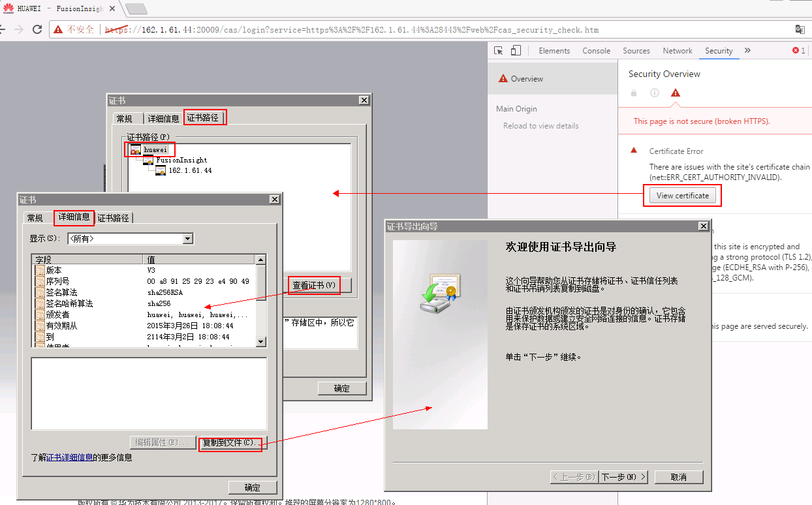This screenshot has width=812, height=505.
Task: Click the info circle icon under Security Overview
Action: 655,93
